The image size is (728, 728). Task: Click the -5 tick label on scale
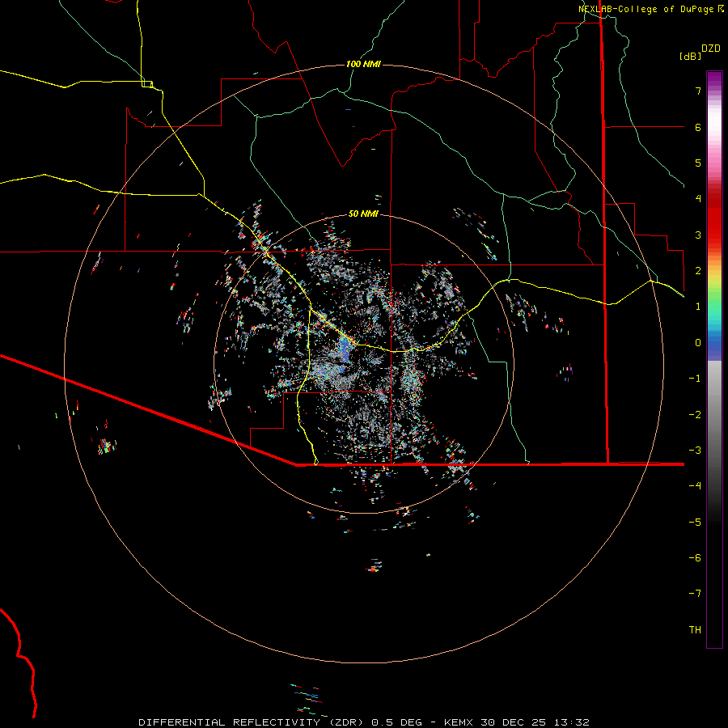(694, 522)
